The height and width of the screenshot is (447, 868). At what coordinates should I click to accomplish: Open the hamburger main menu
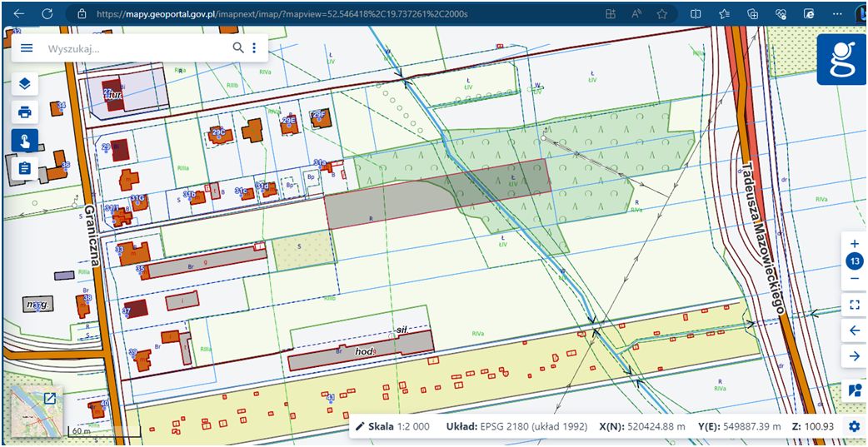(27, 47)
